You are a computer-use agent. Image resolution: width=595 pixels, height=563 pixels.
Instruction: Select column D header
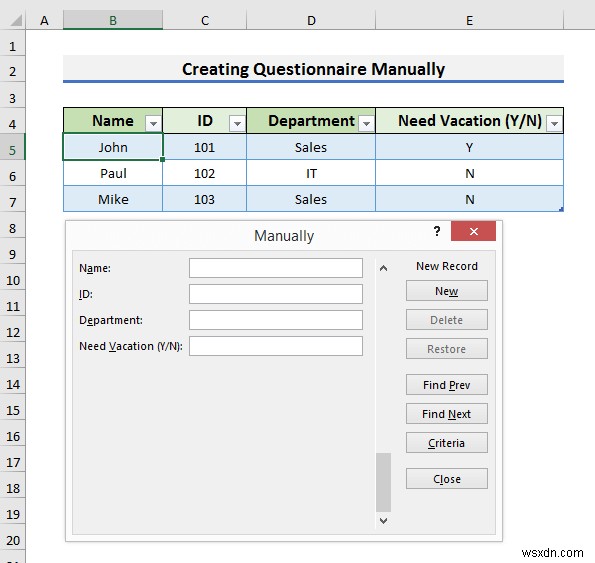[311, 20]
